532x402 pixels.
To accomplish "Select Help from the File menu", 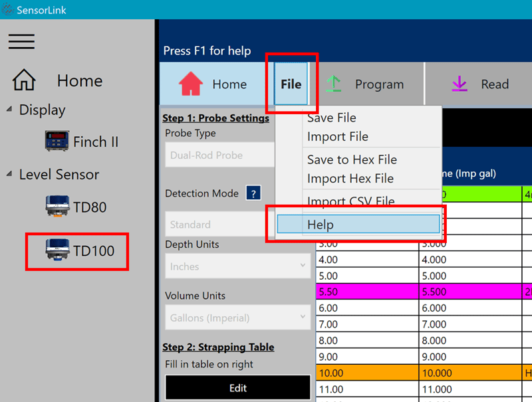I will (x=321, y=225).
